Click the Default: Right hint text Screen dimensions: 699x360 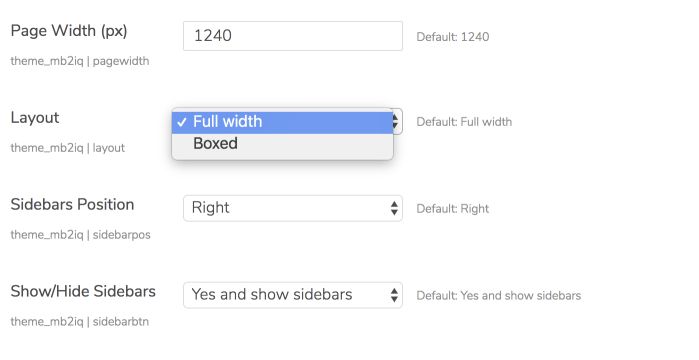point(452,209)
